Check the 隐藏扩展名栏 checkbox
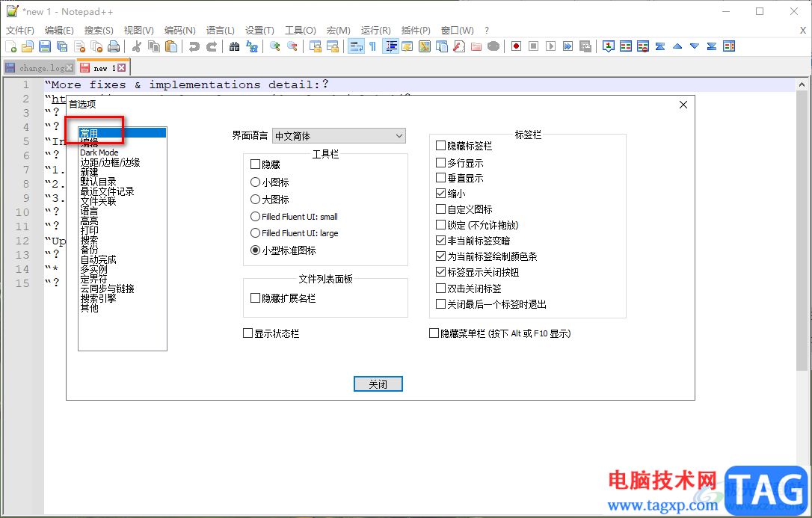 (x=255, y=298)
